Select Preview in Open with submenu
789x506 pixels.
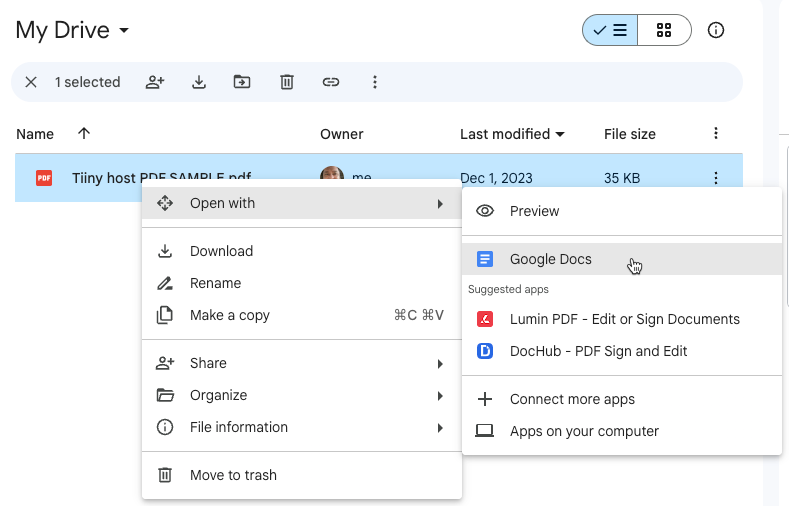coord(622,211)
